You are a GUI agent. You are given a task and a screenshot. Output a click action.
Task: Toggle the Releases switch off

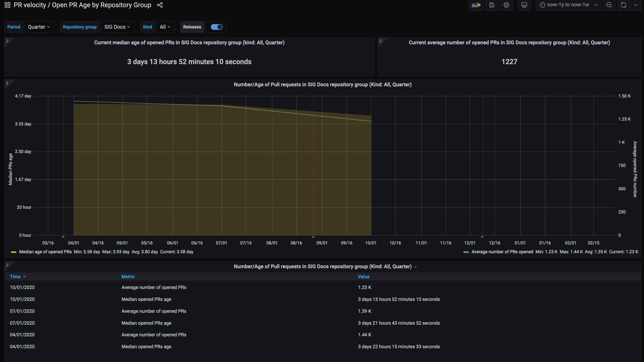216,27
